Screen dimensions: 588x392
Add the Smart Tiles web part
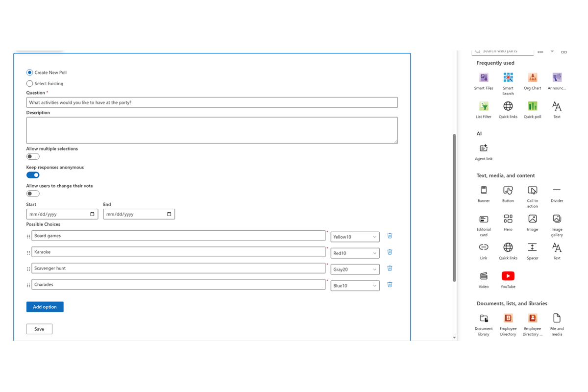(484, 81)
